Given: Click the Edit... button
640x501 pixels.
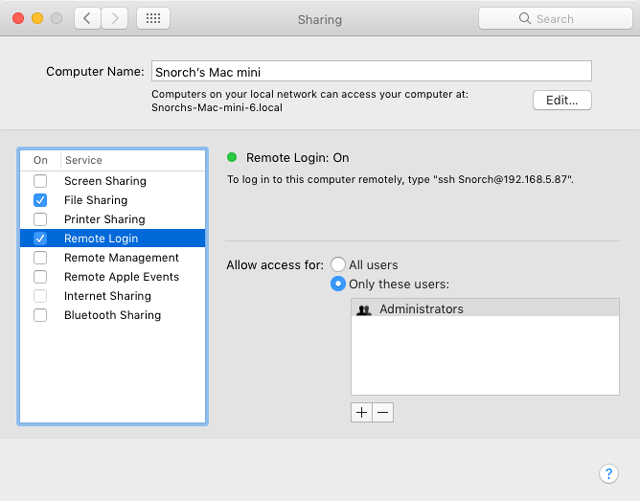Looking at the screenshot, I should [x=562, y=100].
